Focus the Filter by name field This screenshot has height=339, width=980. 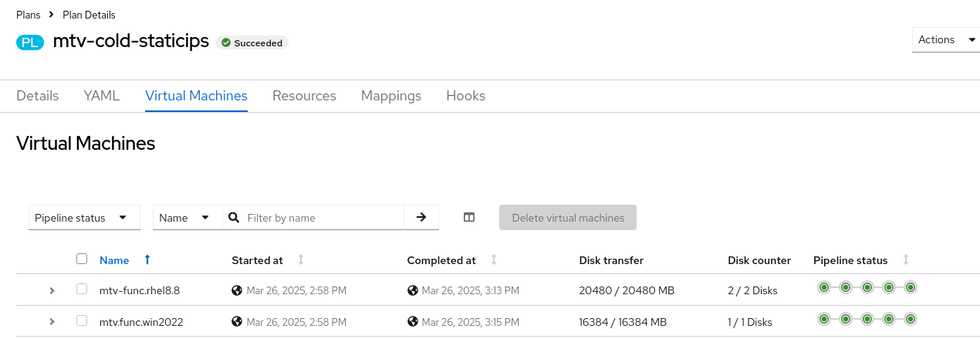coord(323,218)
